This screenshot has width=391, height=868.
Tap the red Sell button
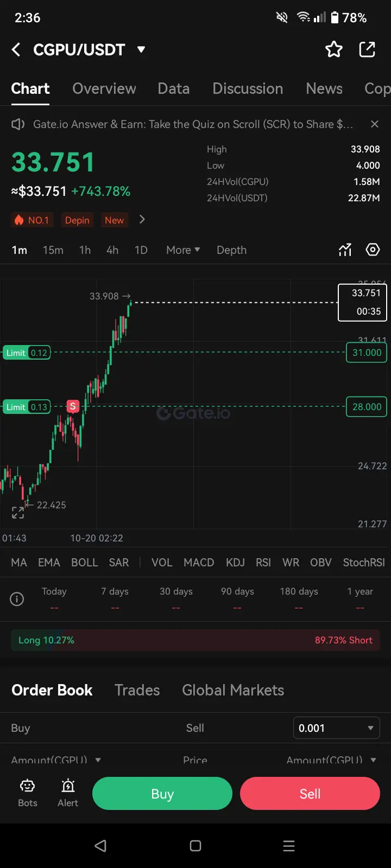point(310,794)
